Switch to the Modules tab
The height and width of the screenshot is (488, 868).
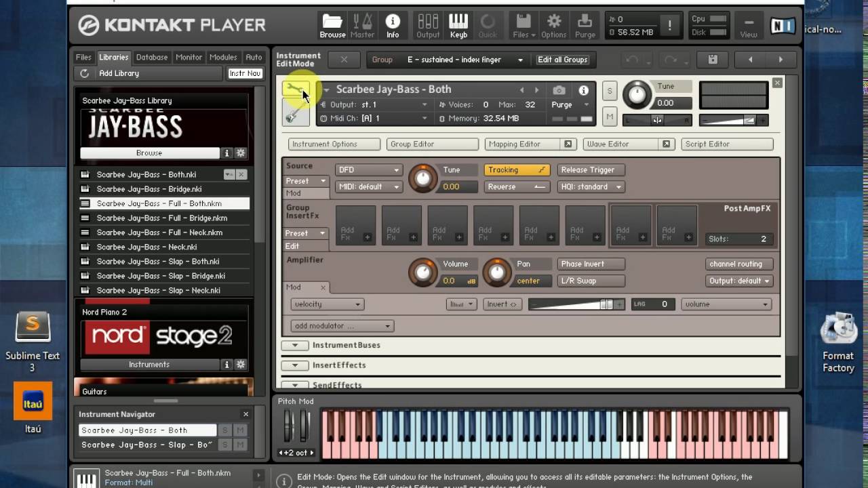(x=223, y=58)
